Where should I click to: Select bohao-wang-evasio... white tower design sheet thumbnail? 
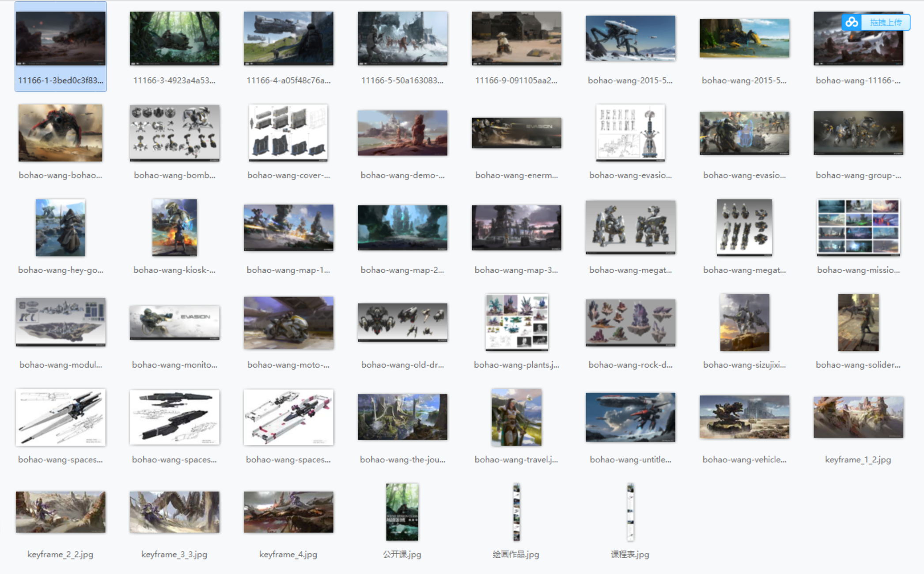630,133
